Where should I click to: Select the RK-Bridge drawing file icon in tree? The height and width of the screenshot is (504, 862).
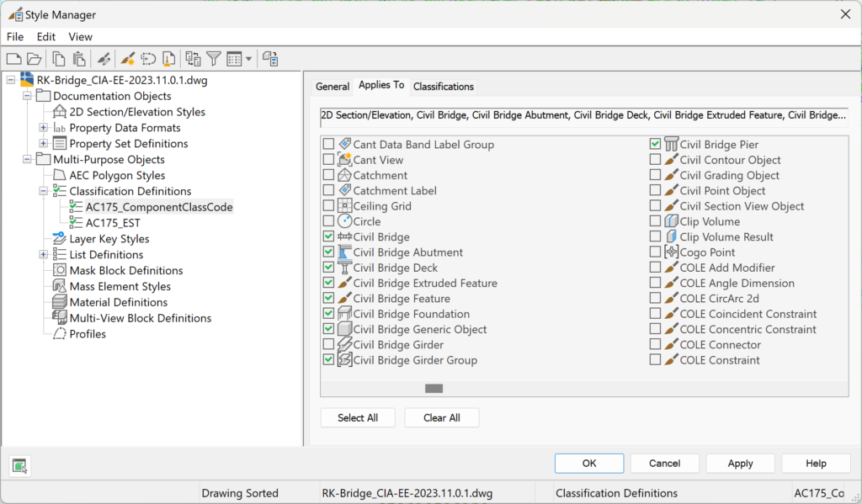pos(27,80)
